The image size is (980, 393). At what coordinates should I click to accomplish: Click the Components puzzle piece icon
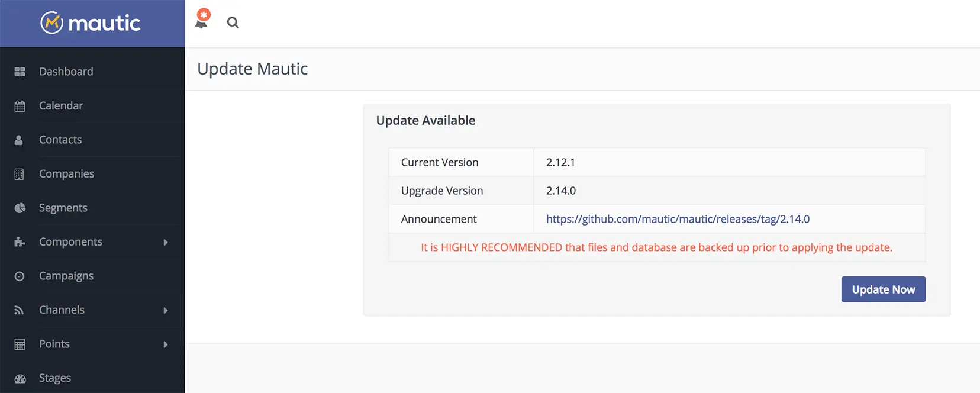tap(20, 242)
